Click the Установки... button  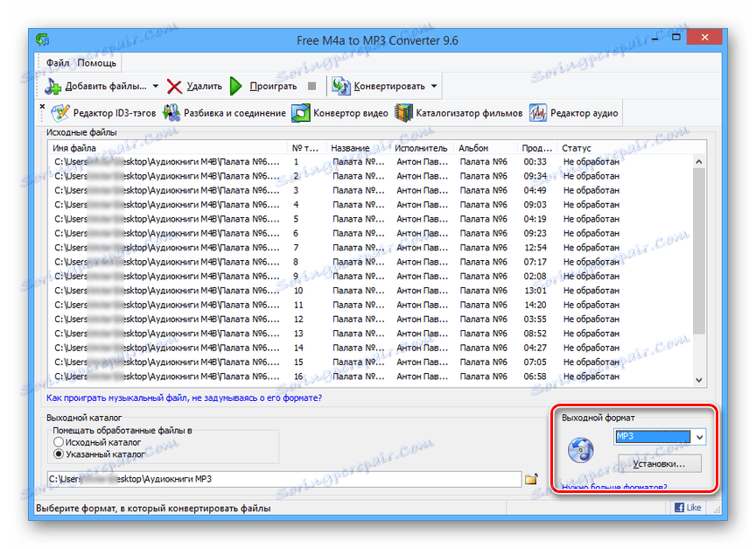[x=660, y=463]
